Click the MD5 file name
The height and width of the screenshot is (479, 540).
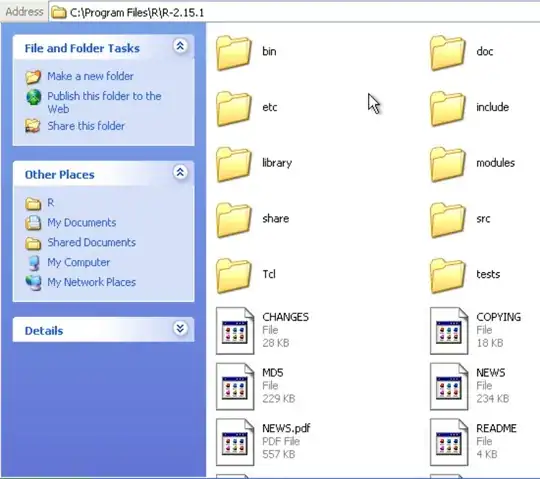[273, 373]
